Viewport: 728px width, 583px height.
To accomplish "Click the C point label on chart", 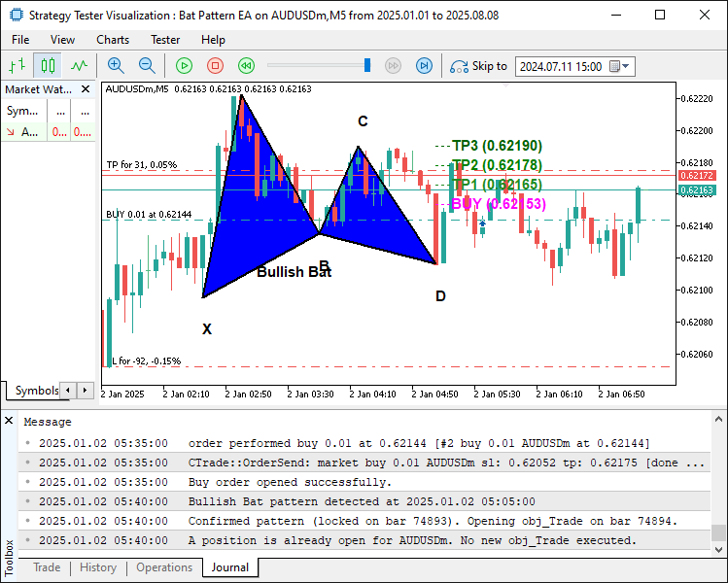I will (363, 121).
